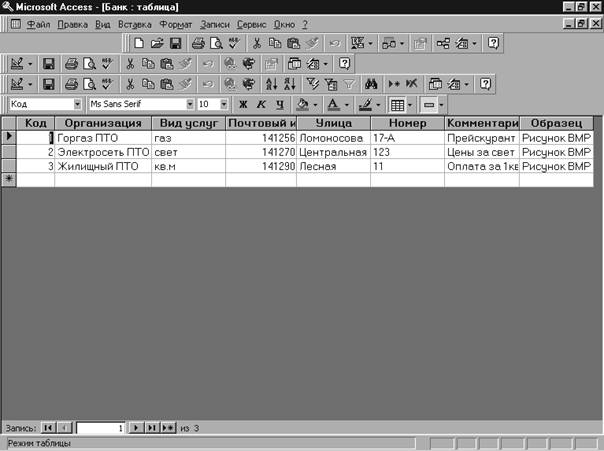Screen dimensions: 604x451
Task: Expand the OfficeLinks dropdown arrow
Action: tap(371, 44)
